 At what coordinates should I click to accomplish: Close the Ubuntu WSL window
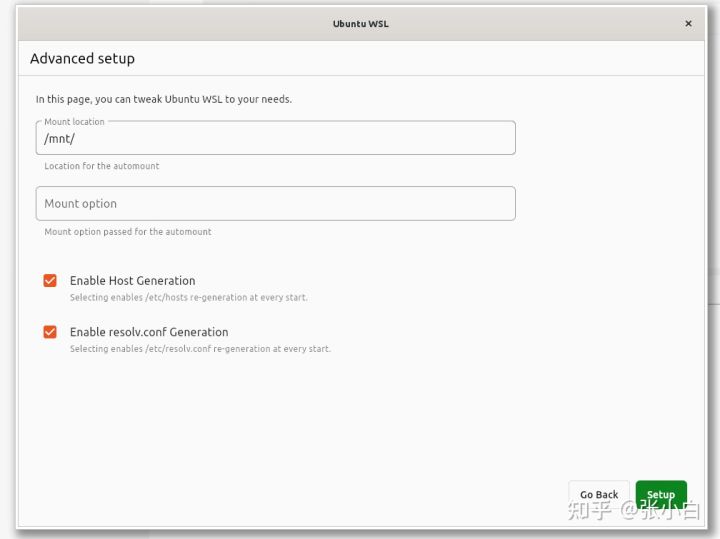(688, 23)
